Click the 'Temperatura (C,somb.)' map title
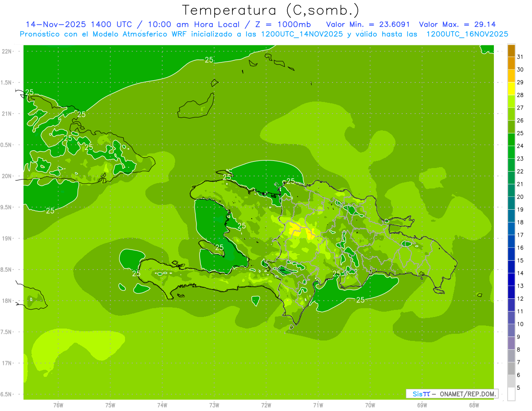 (271, 10)
